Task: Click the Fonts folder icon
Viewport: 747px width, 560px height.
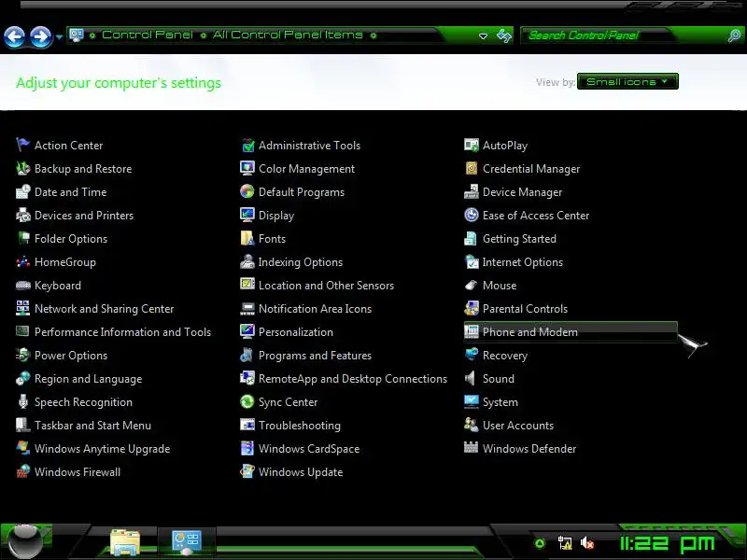Action: (247, 238)
